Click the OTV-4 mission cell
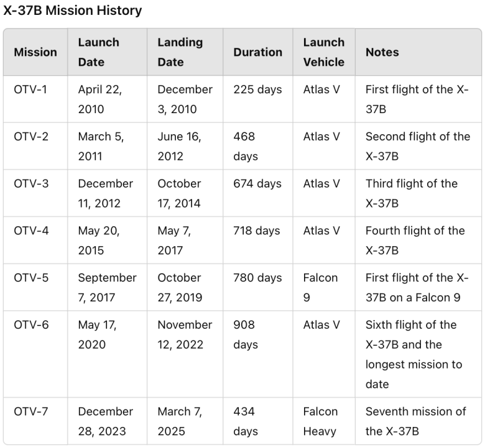 35,240
